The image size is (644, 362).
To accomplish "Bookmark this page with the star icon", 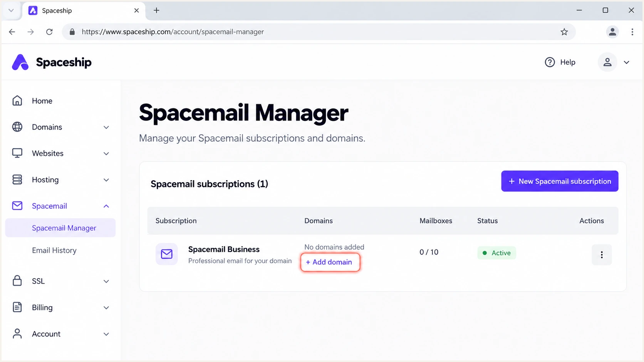I will [x=564, y=32].
